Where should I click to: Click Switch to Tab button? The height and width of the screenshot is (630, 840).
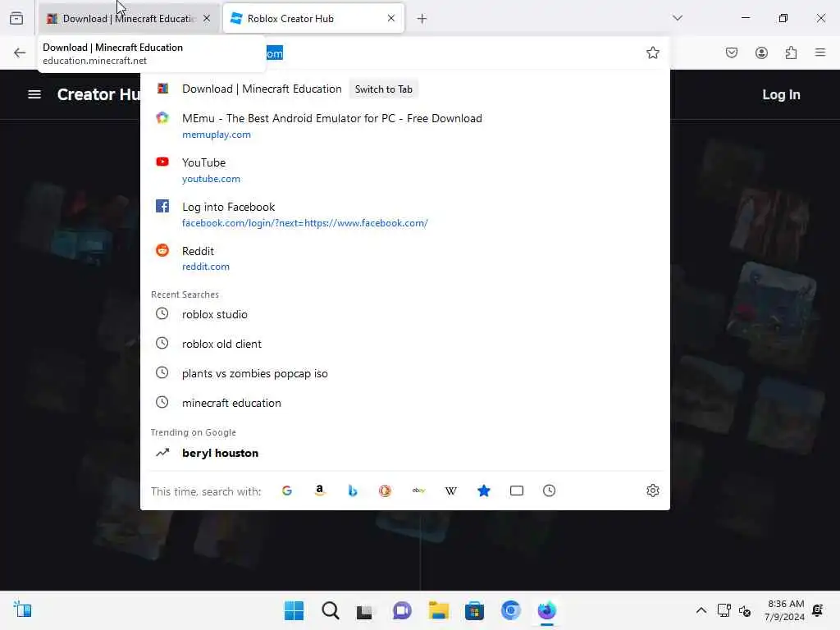[x=384, y=89]
